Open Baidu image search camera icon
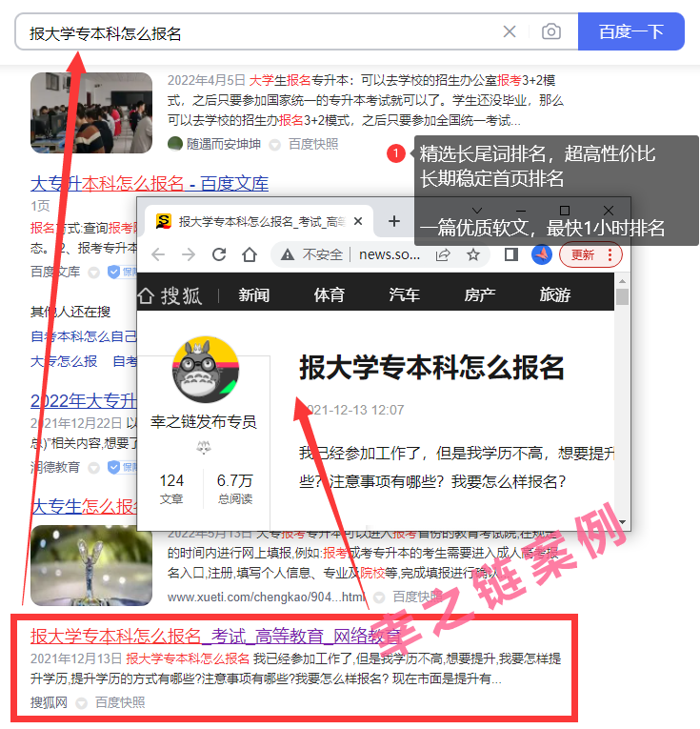700x729 pixels. [550, 31]
